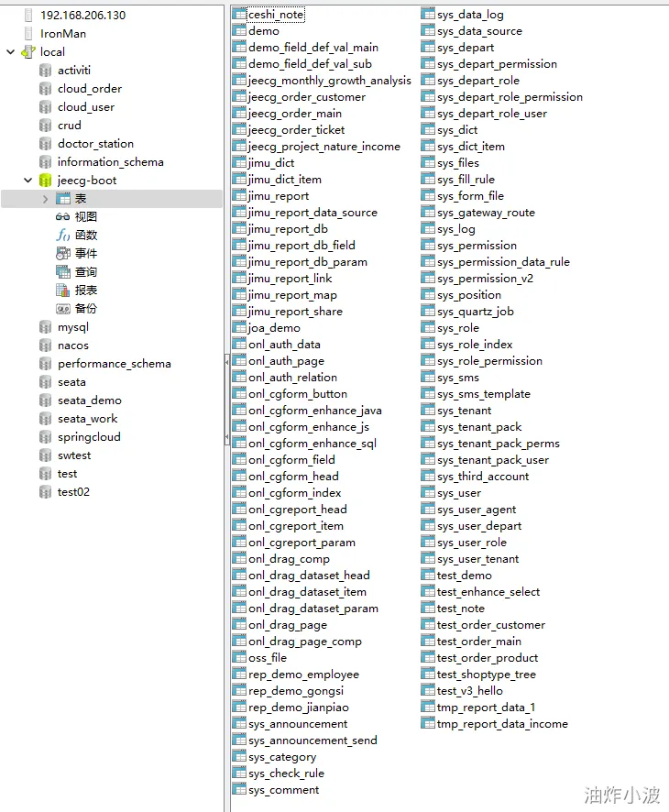Click the 表 tables icon
669x812 pixels.
coord(62,199)
